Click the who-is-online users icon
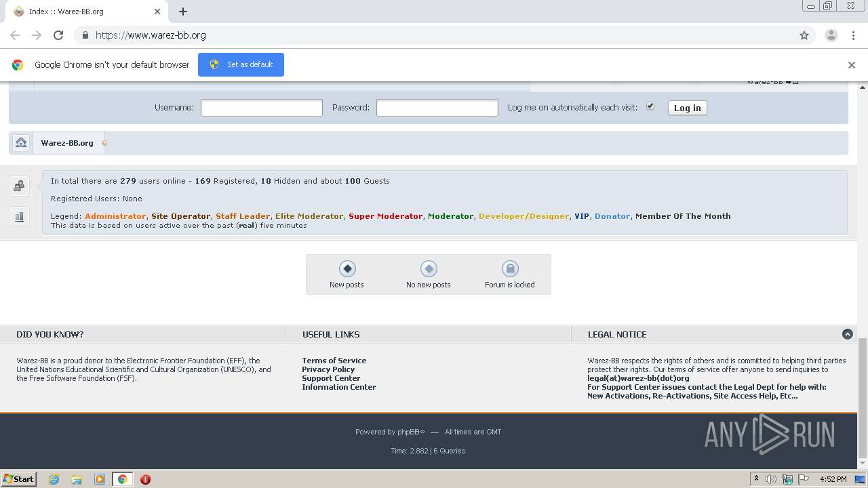 tap(19, 186)
